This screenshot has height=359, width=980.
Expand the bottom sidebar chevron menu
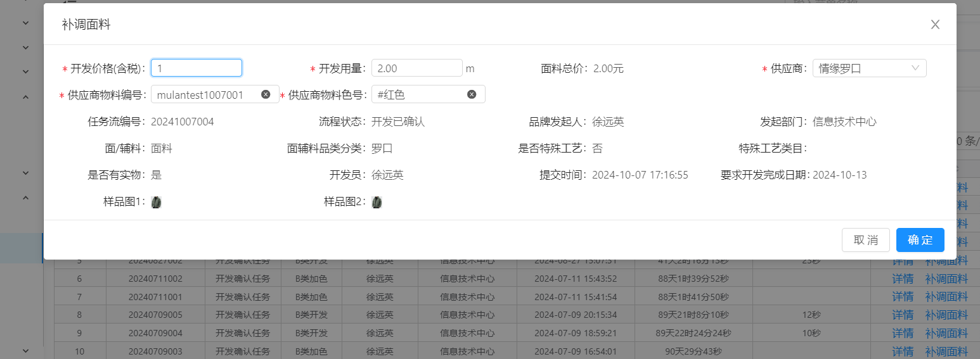pyautogui.click(x=26, y=350)
